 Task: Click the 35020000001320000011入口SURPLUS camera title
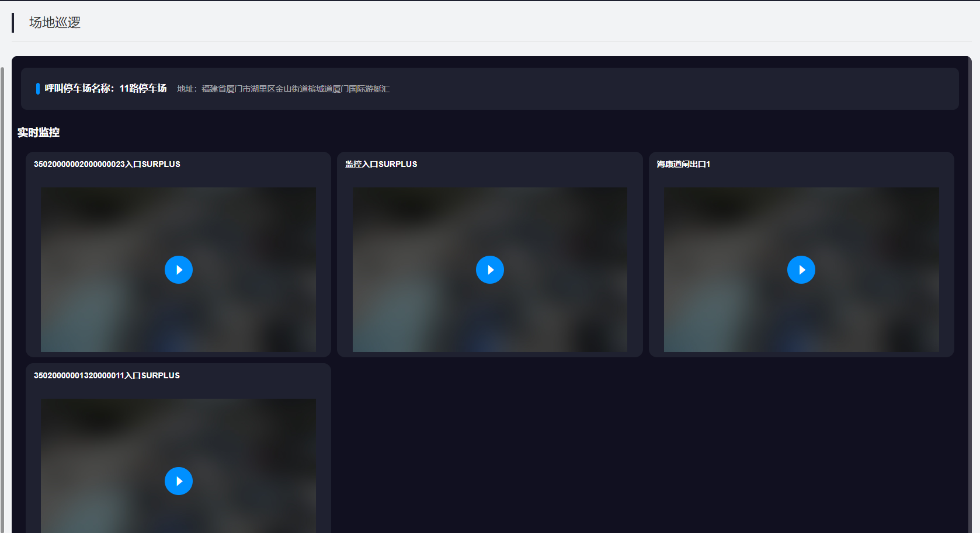coord(107,375)
